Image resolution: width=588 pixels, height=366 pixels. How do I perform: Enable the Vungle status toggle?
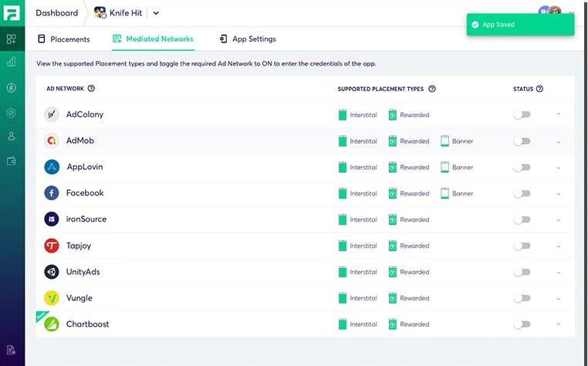[x=522, y=298]
